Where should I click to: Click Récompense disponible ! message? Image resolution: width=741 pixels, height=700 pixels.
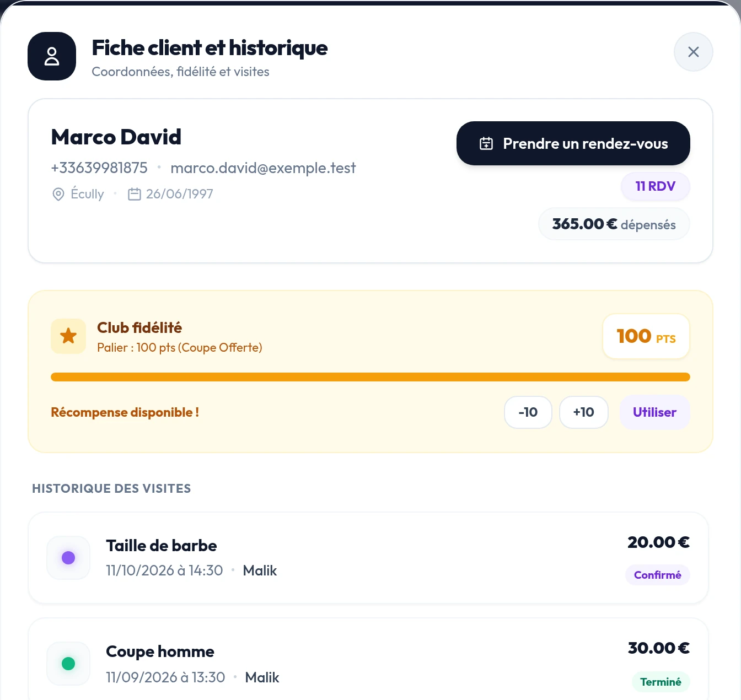[125, 412]
